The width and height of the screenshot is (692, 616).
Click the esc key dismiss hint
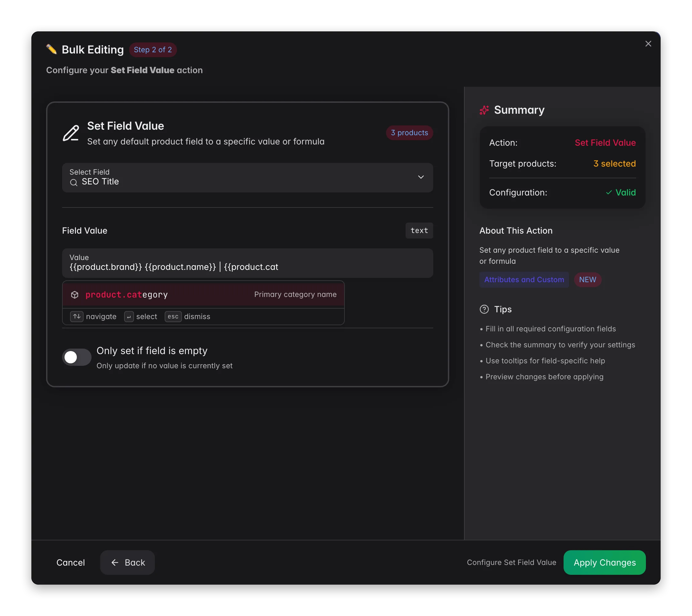(173, 316)
